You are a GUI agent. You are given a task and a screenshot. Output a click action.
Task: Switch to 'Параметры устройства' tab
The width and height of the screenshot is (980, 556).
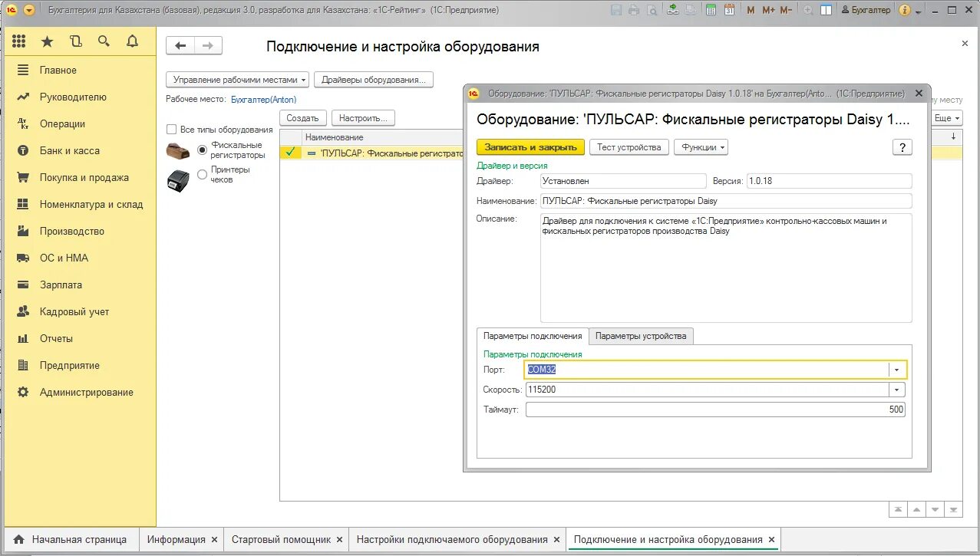pos(641,336)
